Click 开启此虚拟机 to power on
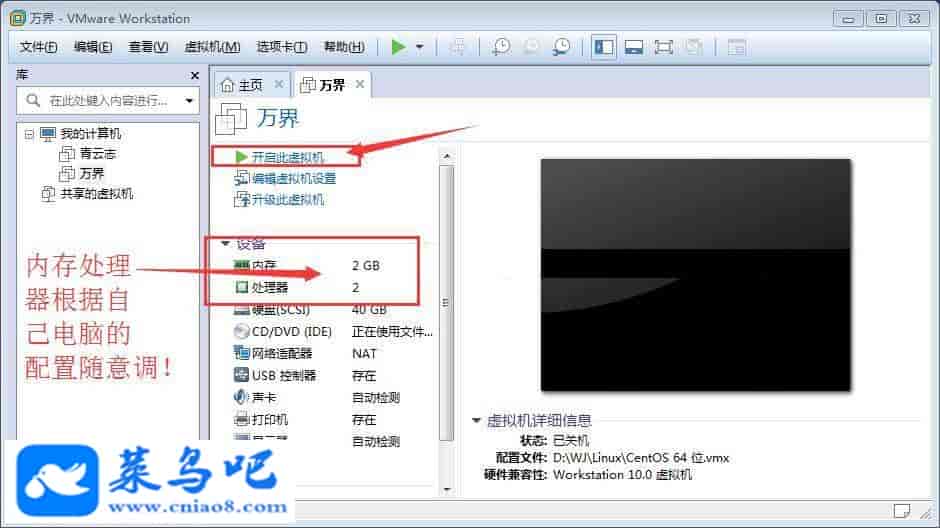This screenshot has width=940, height=528. pyautogui.click(x=286, y=157)
